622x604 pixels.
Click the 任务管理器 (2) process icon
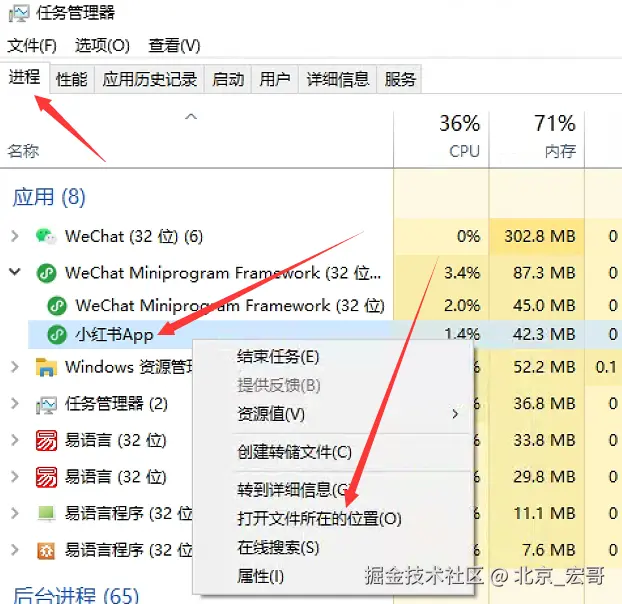[46, 405]
